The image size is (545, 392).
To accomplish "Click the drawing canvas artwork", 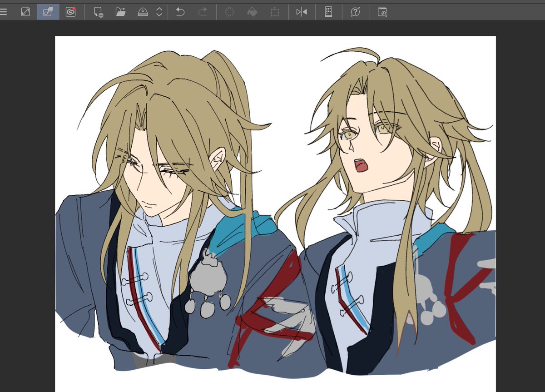I will tap(276, 214).
